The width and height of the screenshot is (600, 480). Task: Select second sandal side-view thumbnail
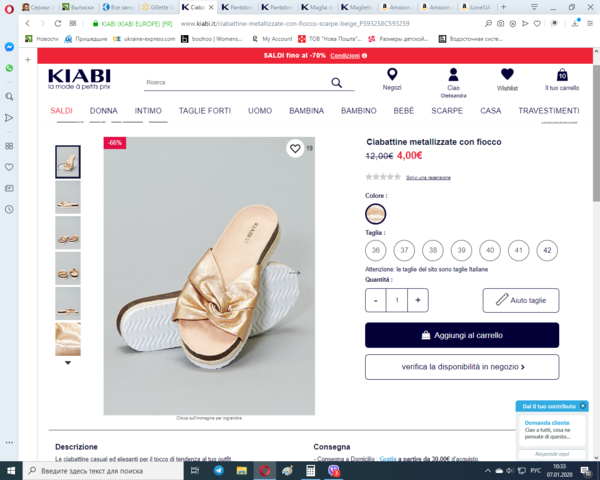click(68, 197)
